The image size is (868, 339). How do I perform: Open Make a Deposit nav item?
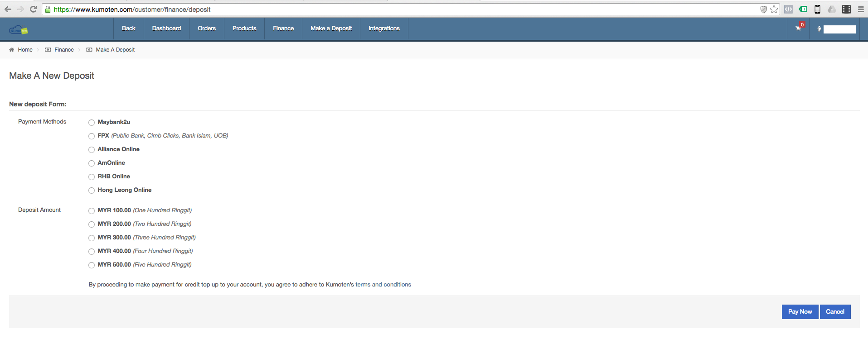(331, 29)
